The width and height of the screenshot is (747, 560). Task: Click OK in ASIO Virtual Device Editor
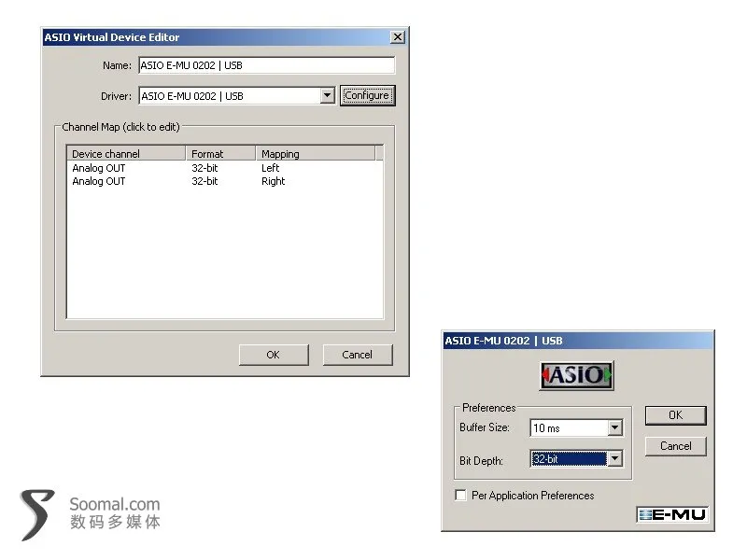click(x=274, y=355)
